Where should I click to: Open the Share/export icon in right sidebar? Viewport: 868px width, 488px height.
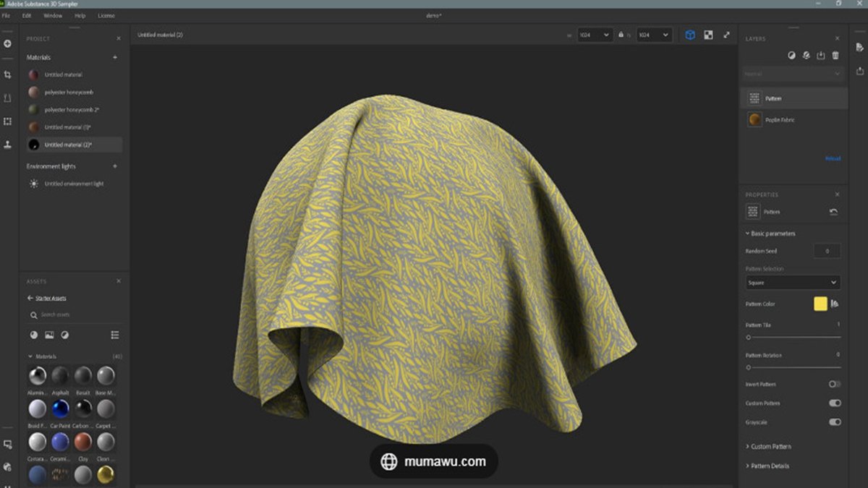[859, 70]
